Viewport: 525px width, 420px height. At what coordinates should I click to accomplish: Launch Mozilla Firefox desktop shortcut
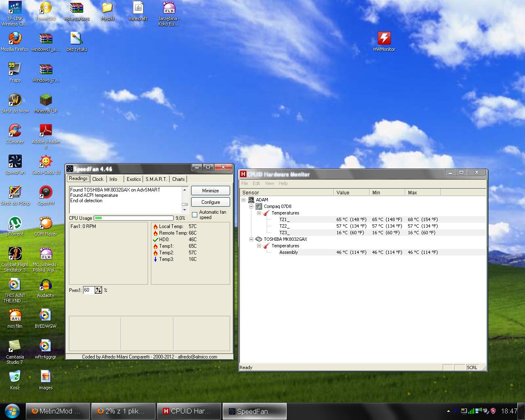click(x=15, y=42)
